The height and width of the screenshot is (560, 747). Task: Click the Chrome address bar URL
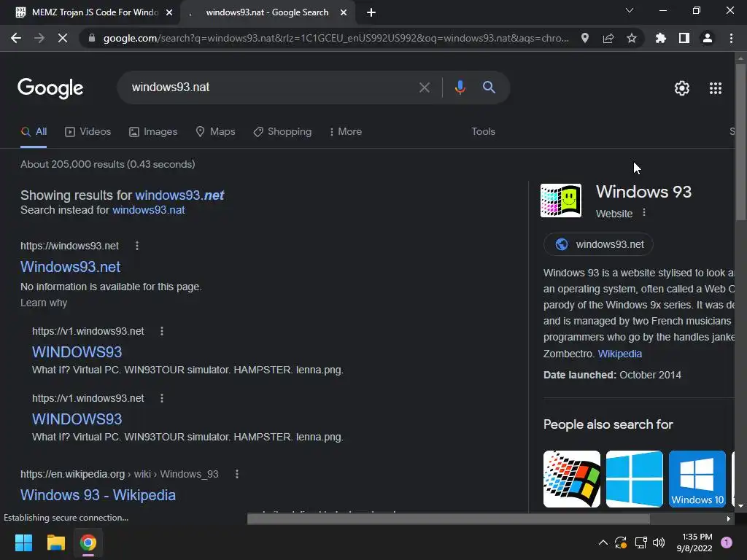point(336,38)
